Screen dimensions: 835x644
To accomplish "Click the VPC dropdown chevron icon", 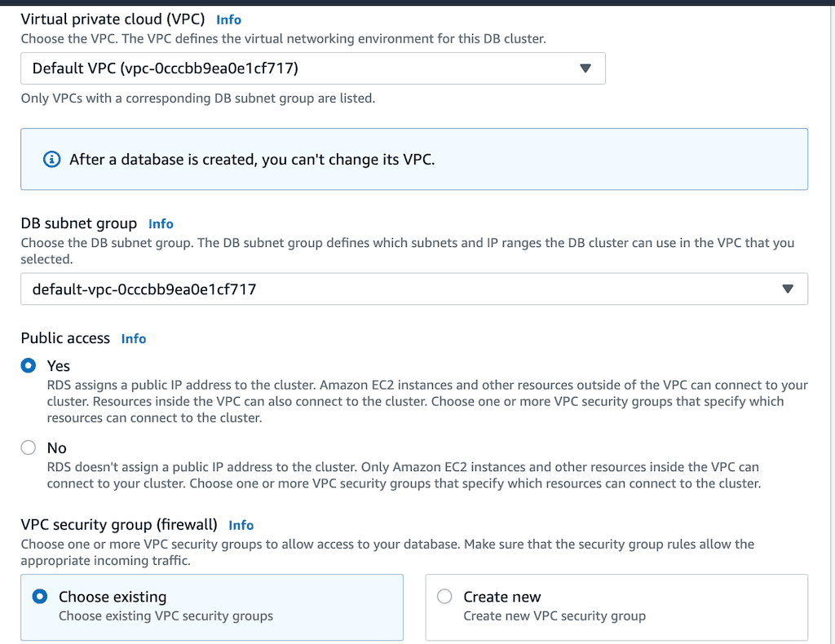I will (585, 68).
